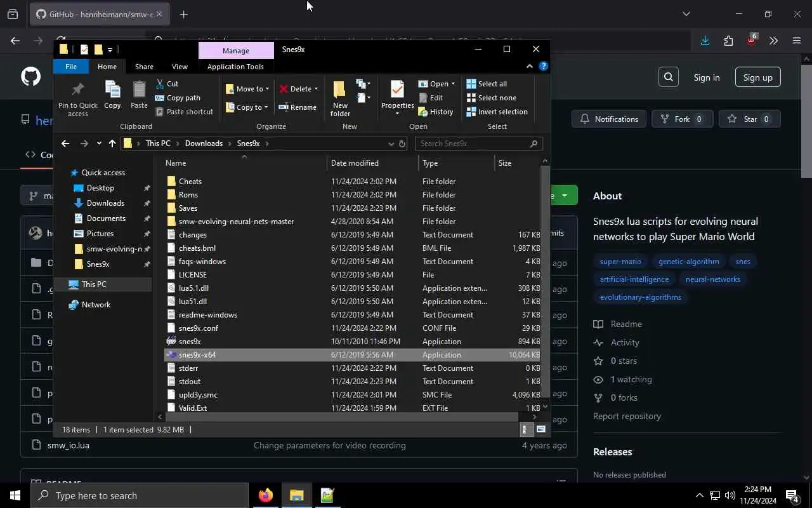Click Paste shortcut in ribbon

click(185, 112)
